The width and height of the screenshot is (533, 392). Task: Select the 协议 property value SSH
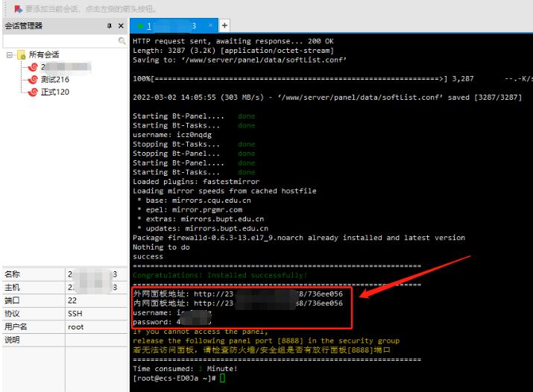pos(75,314)
